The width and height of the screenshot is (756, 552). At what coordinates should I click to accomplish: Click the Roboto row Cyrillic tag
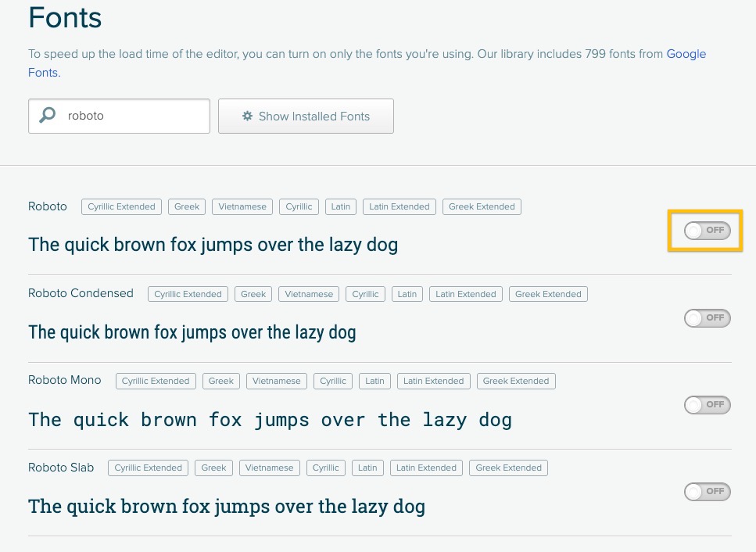pos(299,207)
